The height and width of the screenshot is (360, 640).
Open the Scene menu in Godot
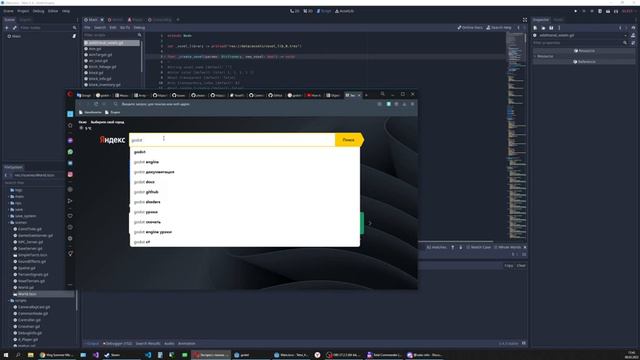point(8,11)
